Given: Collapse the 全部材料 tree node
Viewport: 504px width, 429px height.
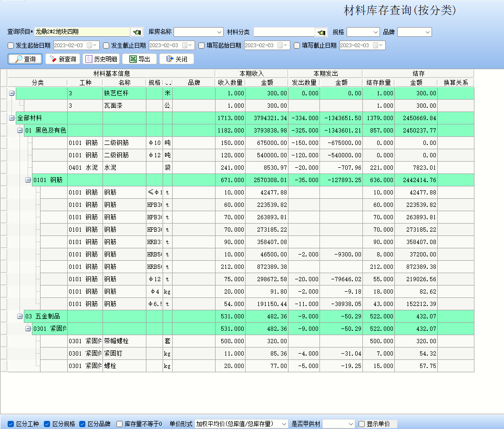Looking at the screenshot, I should pos(11,118).
